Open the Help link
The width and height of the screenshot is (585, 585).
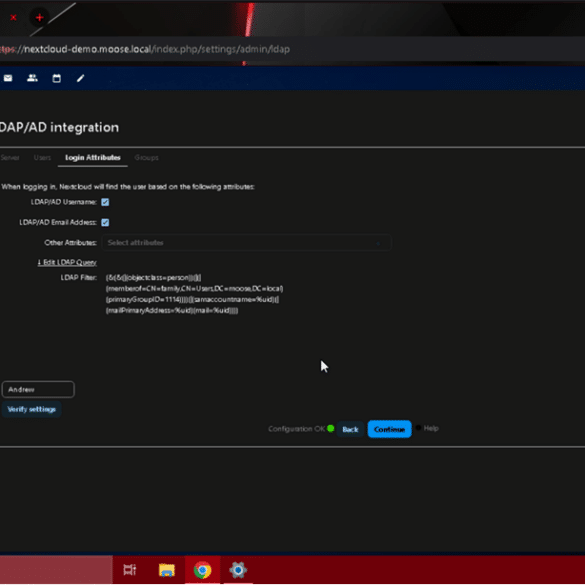coord(431,428)
